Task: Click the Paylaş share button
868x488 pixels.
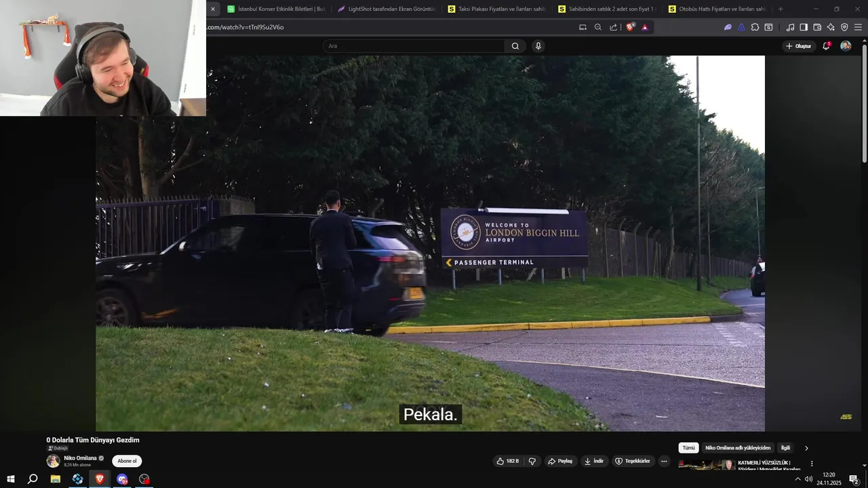Action: coord(560,461)
